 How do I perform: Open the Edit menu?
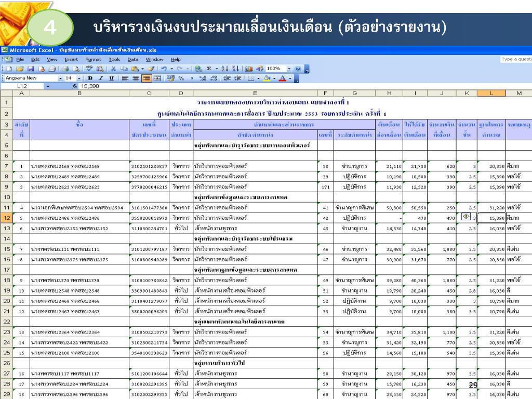coord(35,59)
